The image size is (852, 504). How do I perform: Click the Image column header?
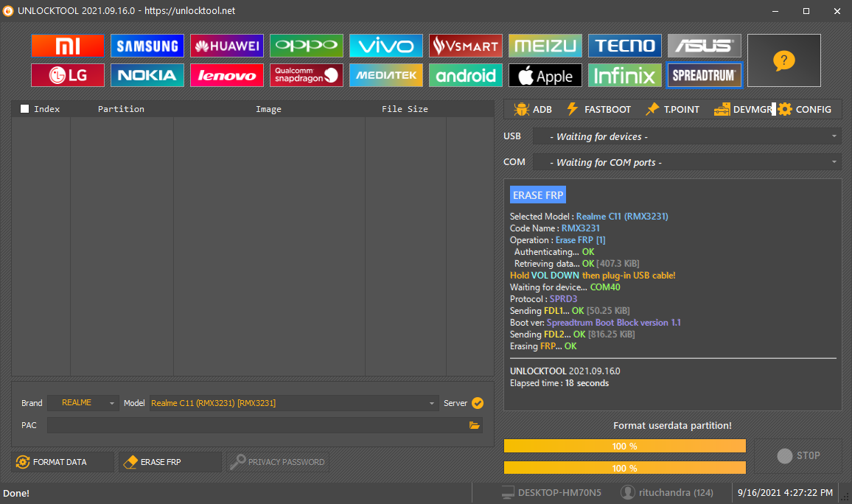pyautogui.click(x=268, y=108)
